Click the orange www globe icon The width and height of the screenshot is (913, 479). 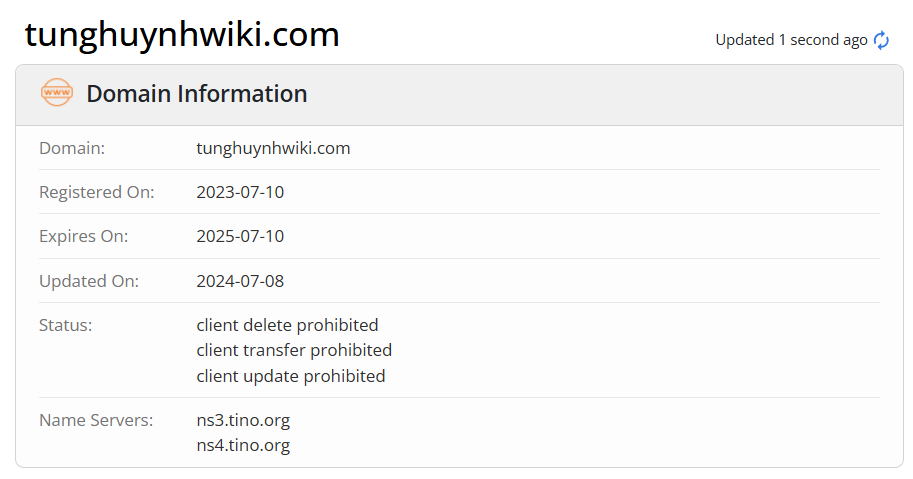[56, 93]
